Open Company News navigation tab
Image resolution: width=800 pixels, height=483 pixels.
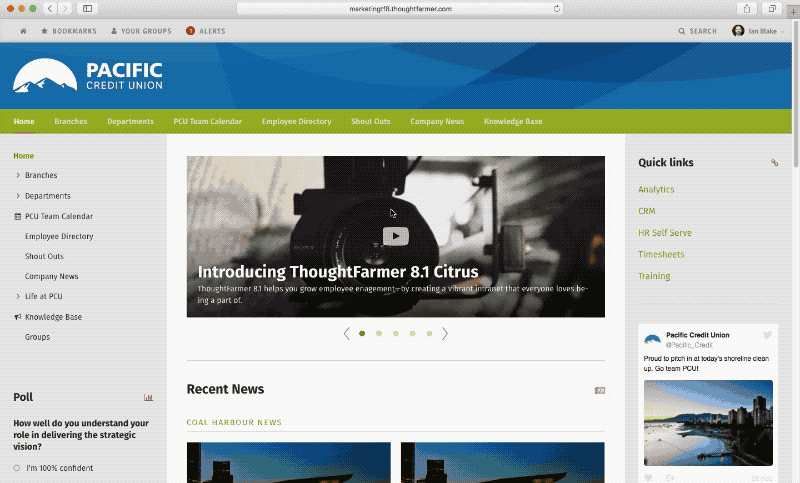(x=437, y=121)
